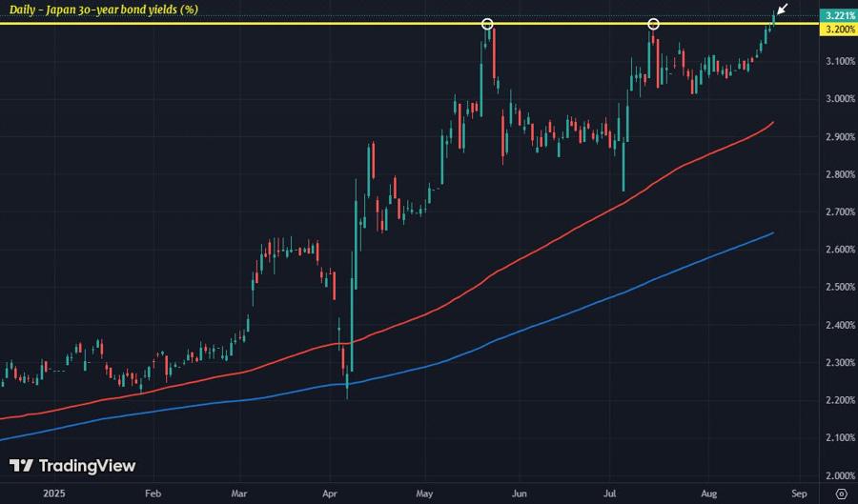Viewport: 858px width, 504px height.
Task: Click the white arrow annotation
Action: click(x=783, y=9)
